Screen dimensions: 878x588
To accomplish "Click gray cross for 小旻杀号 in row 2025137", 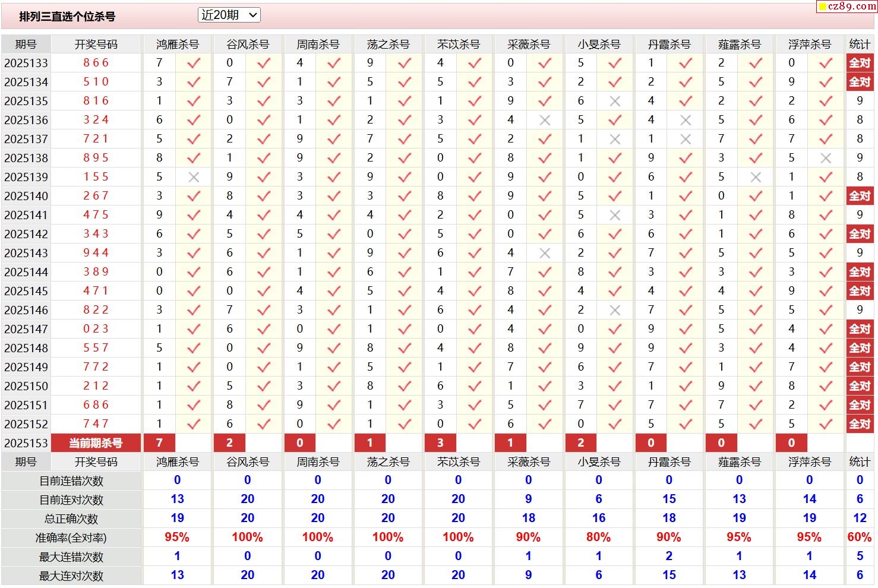I will [x=615, y=139].
